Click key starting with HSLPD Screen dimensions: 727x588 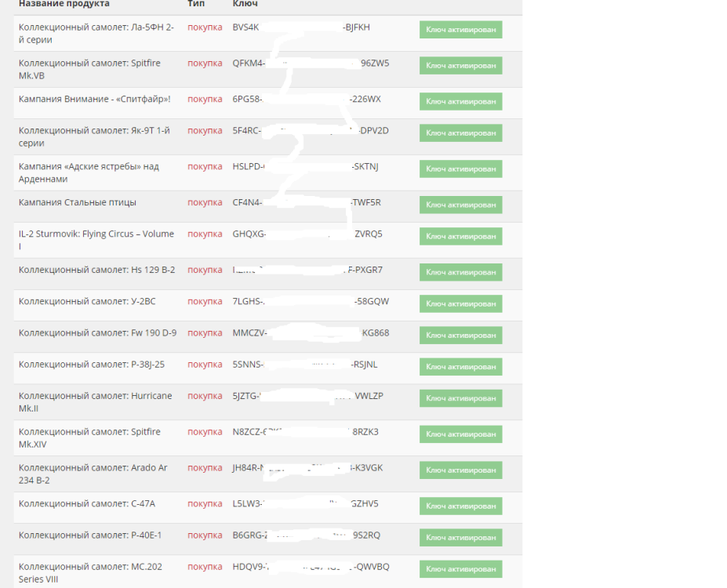[x=306, y=166]
